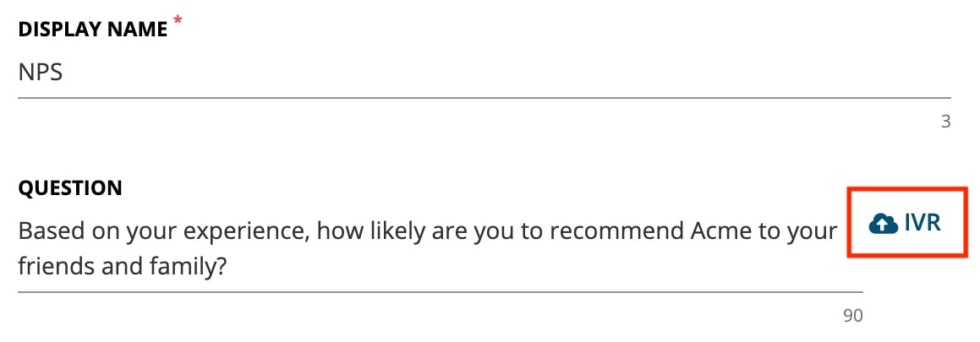This screenshot has width=980, height=342.
Task: Click the QUESTION field label
Action: click(70, 188)
